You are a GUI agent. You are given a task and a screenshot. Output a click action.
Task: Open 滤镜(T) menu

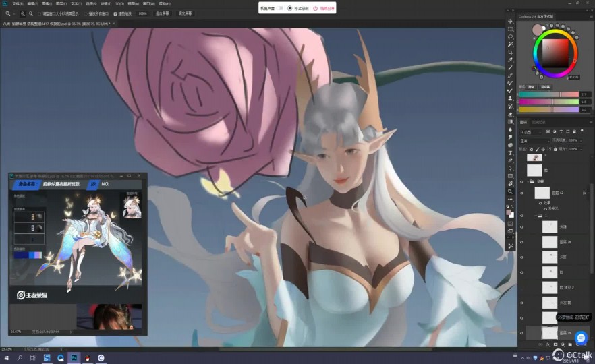tap(106, 3)
